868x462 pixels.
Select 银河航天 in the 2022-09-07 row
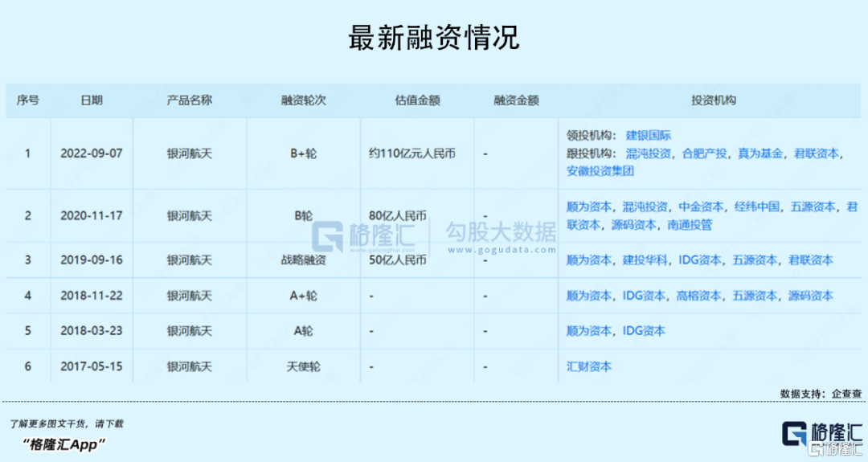(x=190, y=153)
